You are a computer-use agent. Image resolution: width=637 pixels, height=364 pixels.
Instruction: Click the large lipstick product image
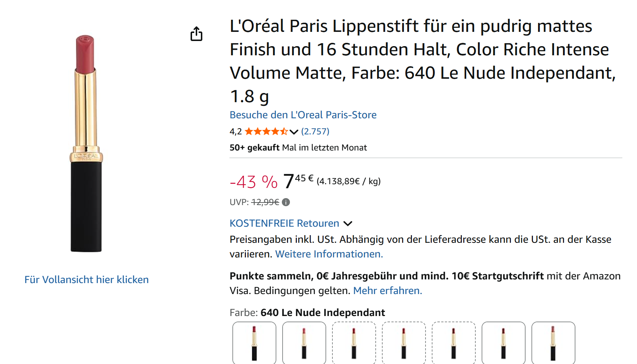click(x=86, y=144)
